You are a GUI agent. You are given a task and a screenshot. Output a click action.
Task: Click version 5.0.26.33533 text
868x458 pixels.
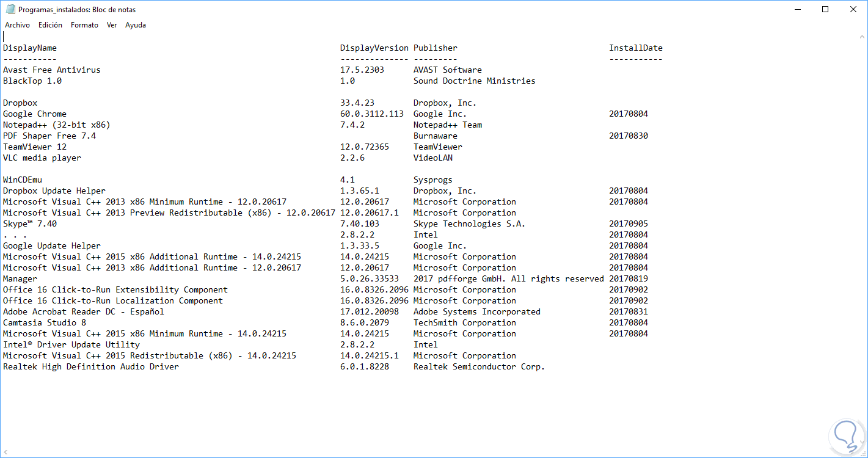click(370, 278)
